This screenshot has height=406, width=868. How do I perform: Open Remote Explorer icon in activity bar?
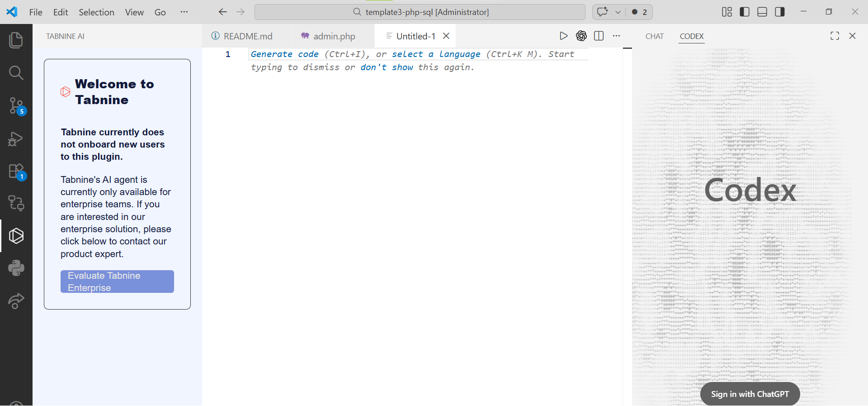[x=16, y=203]
